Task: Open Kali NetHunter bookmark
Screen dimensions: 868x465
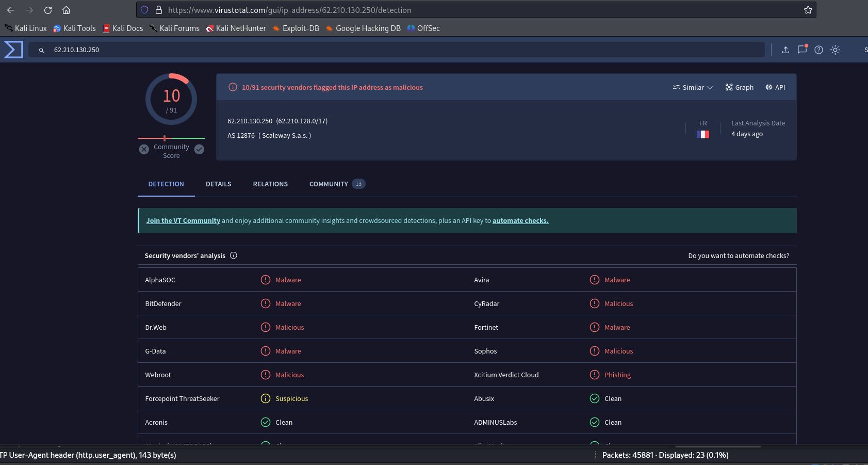Action: click(x=236, y=28)
